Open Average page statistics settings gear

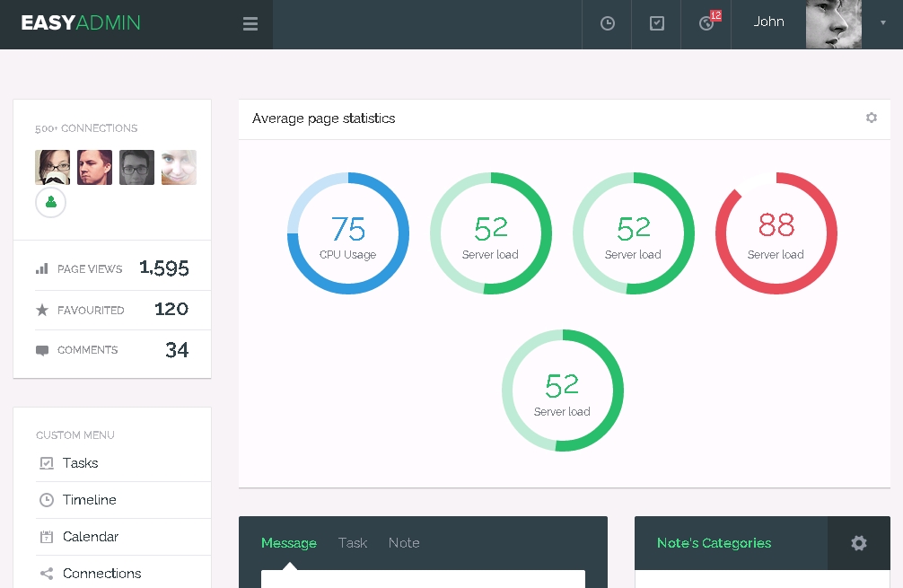[871, 118]
